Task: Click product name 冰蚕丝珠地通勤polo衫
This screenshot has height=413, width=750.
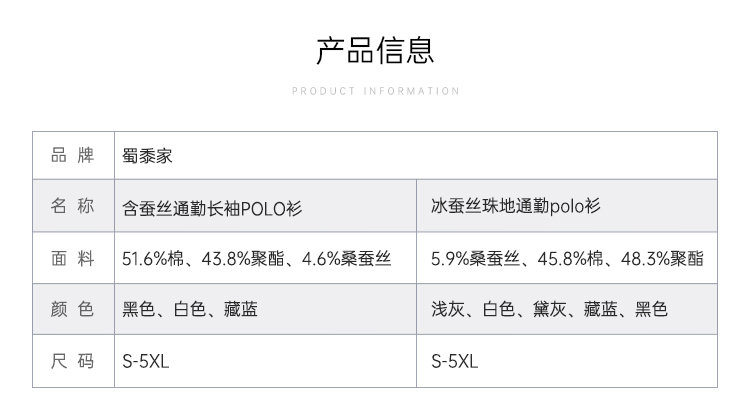Action: (x=516, y=207)
